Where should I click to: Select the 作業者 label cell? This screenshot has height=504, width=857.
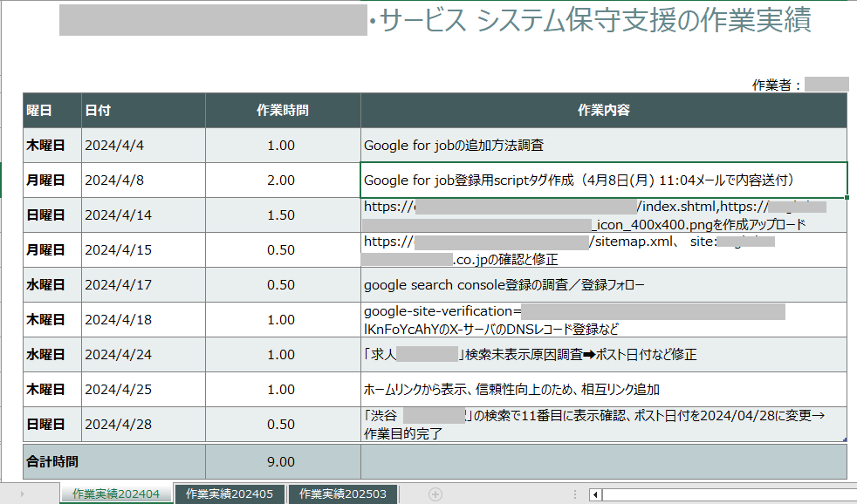click(776, 85)
